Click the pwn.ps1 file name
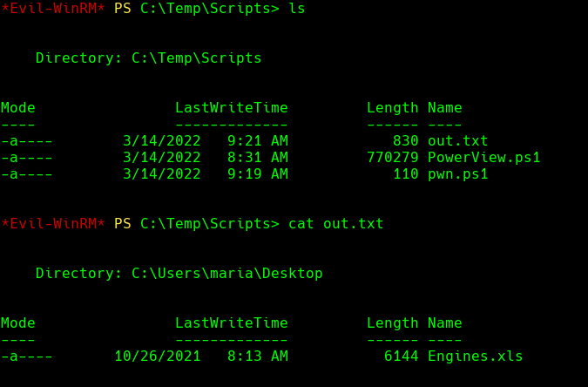Viewport: 588px width, 387px height. (x=457, y=174)
